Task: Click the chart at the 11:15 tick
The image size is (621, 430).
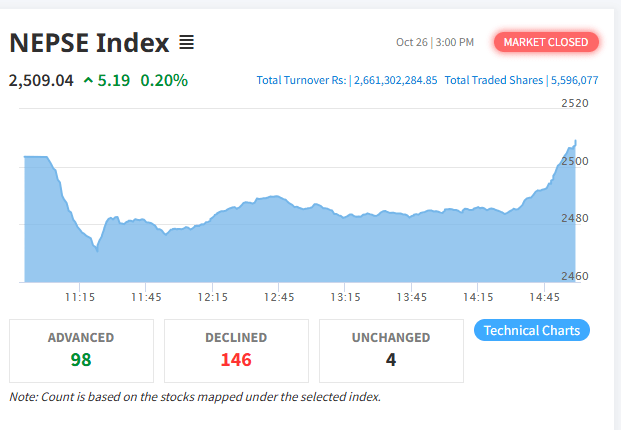Action: [x=80, y=297]
